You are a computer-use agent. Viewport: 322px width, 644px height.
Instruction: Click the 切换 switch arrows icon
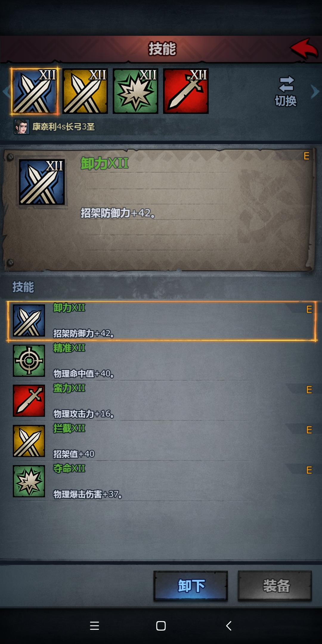point(286,84)
